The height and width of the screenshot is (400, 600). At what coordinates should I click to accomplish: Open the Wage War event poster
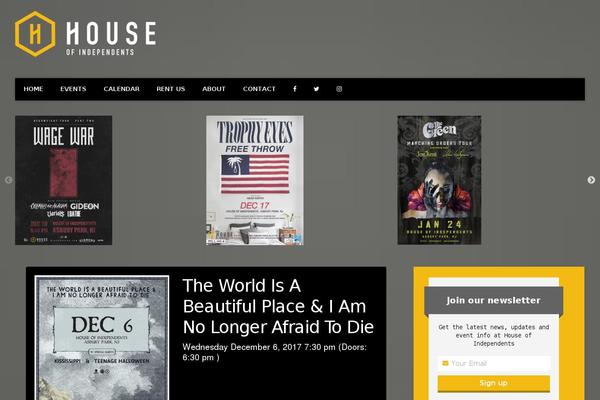click(x=64, y=180)
